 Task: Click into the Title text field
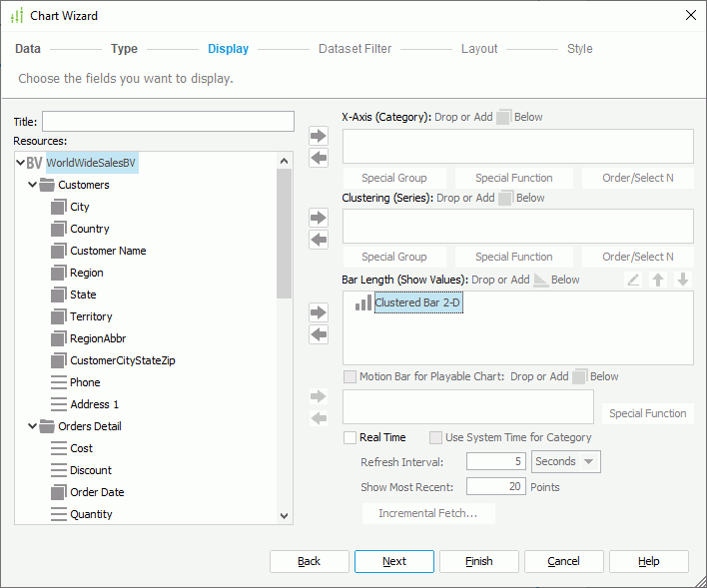click(x=168, y=121)
